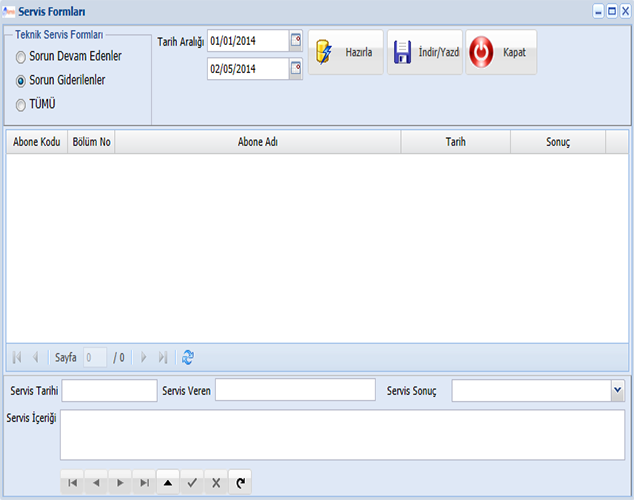634x500 pixels.
Task: Click the Servis İçeriği text area
Action: pyautogui.click(x=342, y=435)
